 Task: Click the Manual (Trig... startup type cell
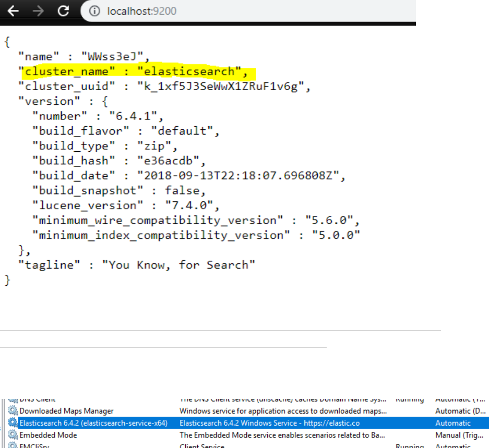click(459, 435)
